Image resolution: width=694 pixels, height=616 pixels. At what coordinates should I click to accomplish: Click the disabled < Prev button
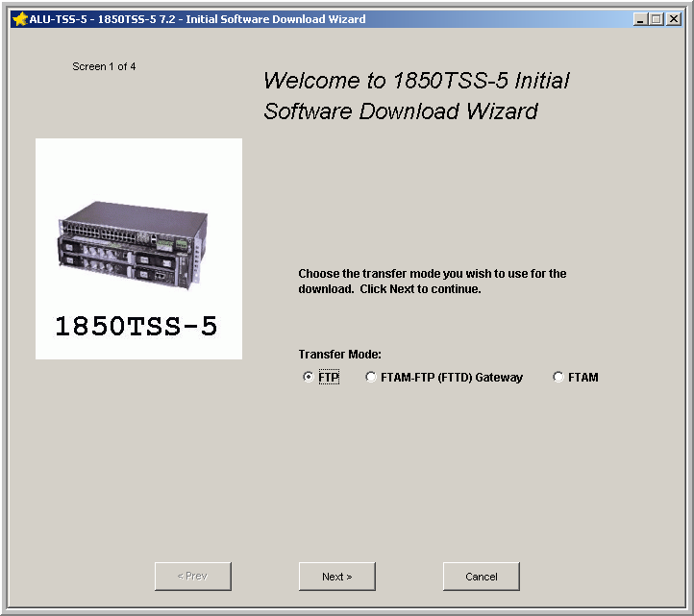(x=192, y=577)
